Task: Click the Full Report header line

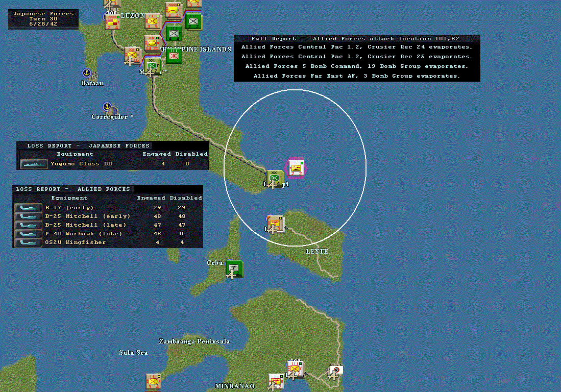Action: (356, 39)
